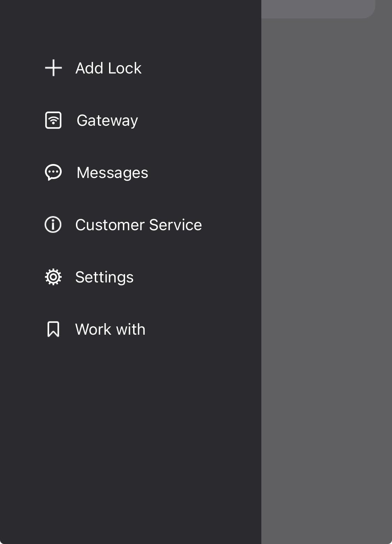Select the Gateway Wi-Fi device icon
This screenshot has height=544, width=392.
pos(53,120)
